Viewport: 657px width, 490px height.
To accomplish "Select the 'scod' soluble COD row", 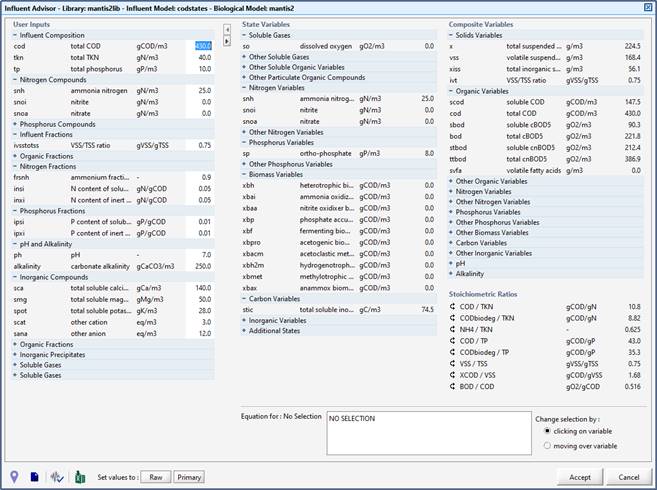I will (546, 102).
